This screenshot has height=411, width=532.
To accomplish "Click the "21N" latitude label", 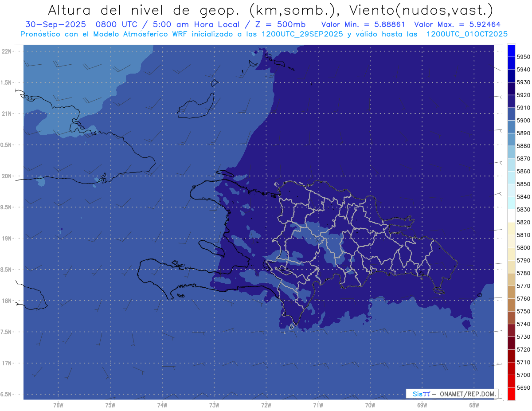I will (x=7, y=114).
